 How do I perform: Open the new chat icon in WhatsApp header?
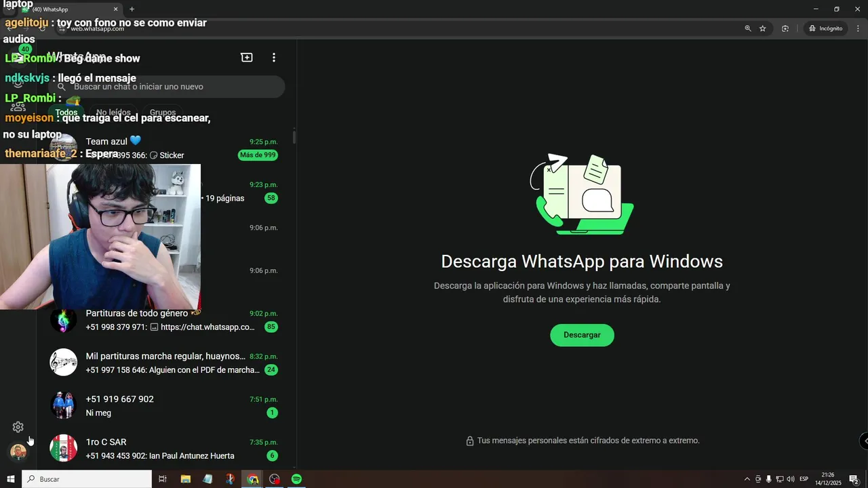click(x=247, y=58)
